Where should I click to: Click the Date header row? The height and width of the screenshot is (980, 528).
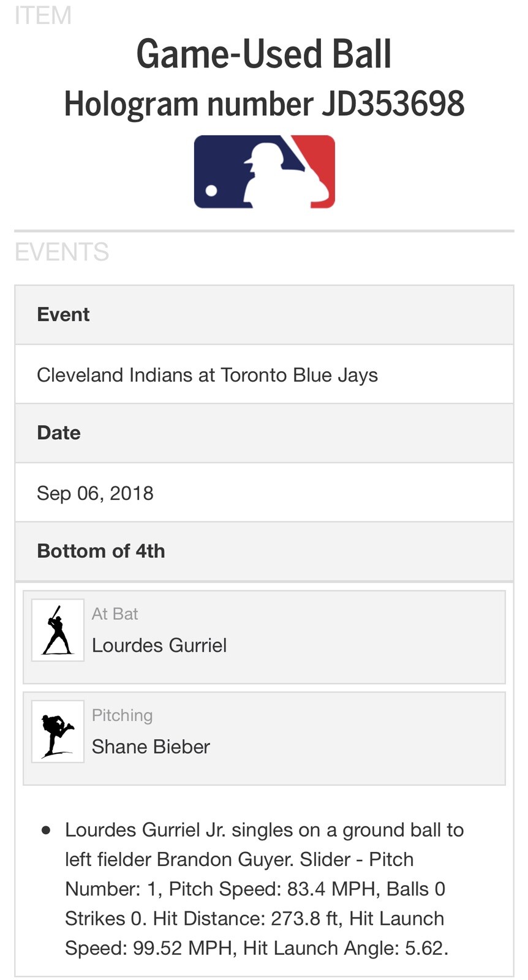tap(264, 433)
